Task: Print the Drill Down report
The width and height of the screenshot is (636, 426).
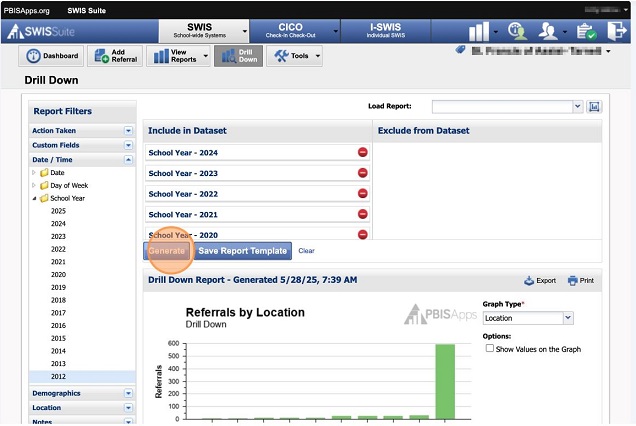Action: [581, 280]
